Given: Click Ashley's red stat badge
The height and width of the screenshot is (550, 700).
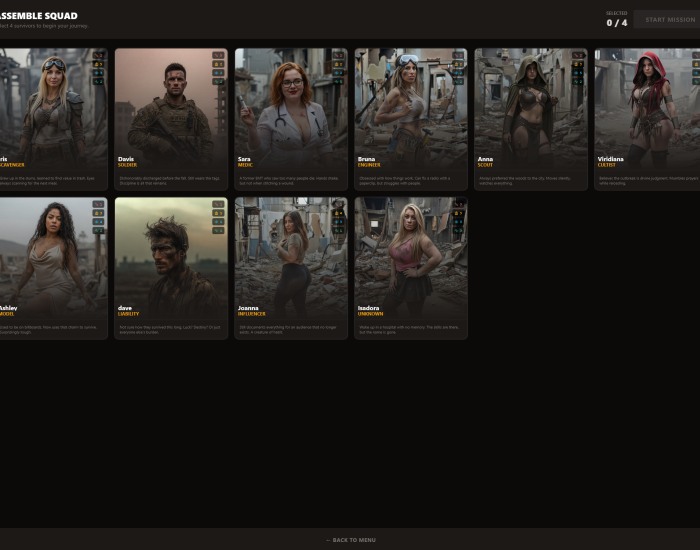Looking at the screenshot, I should point(98,204).
